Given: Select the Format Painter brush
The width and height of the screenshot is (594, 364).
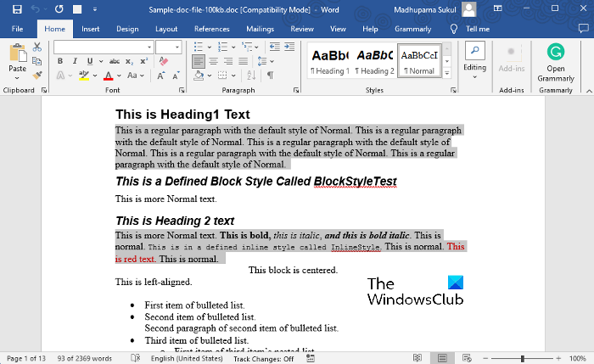Looking at the screenshot, I should [x=36, y=75].
